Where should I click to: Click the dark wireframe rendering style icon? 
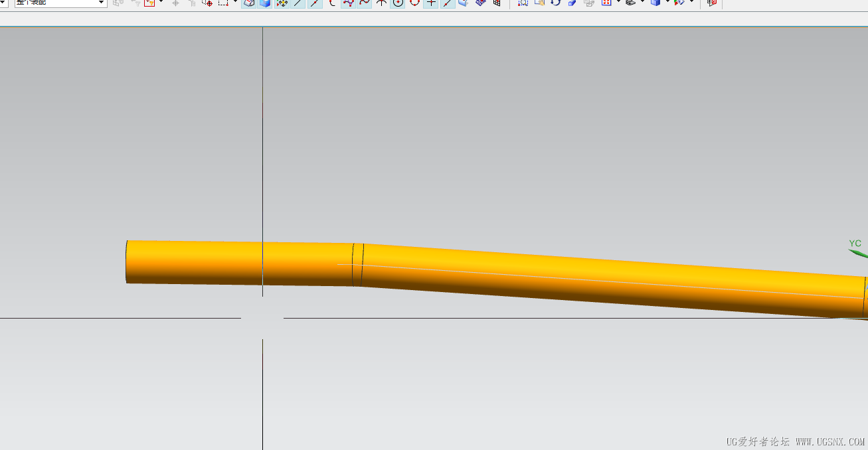(x=630, y=3)
